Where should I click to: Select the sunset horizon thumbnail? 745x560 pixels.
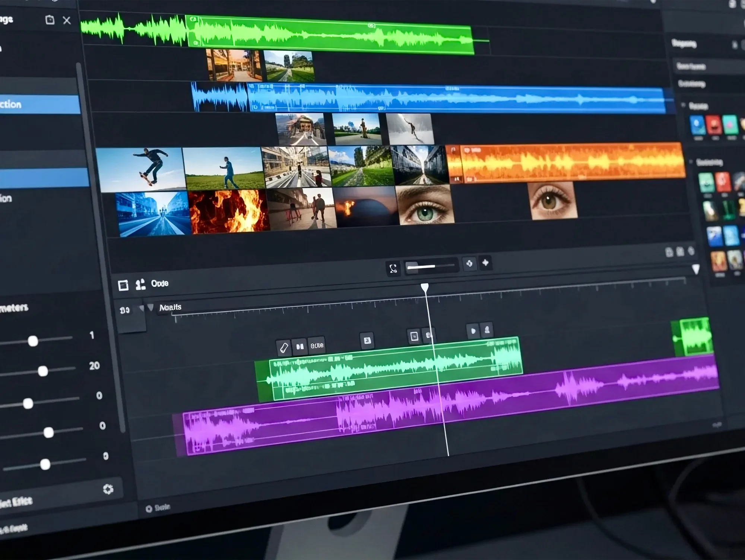365,207
